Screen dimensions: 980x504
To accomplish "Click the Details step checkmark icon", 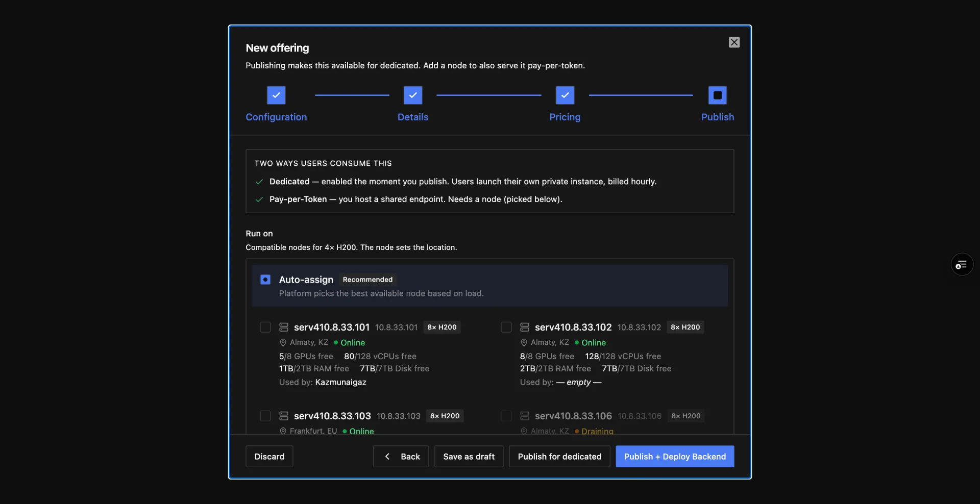I will click(x=413, y=95).
